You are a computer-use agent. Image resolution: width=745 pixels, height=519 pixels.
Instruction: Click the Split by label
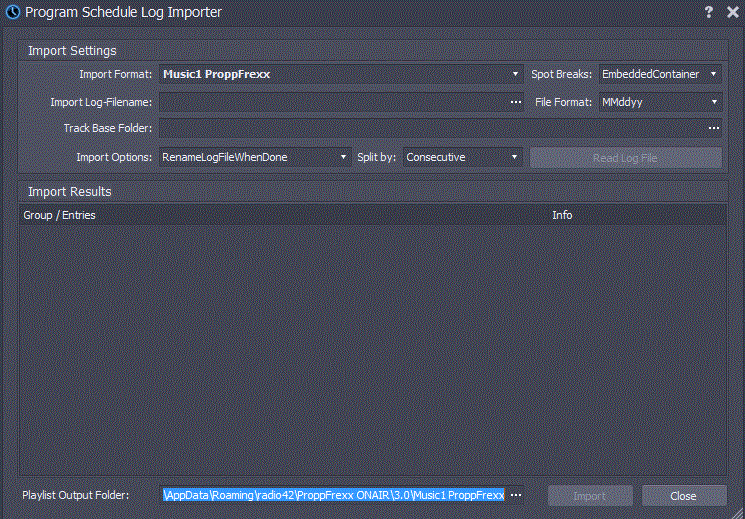[376, 157]
